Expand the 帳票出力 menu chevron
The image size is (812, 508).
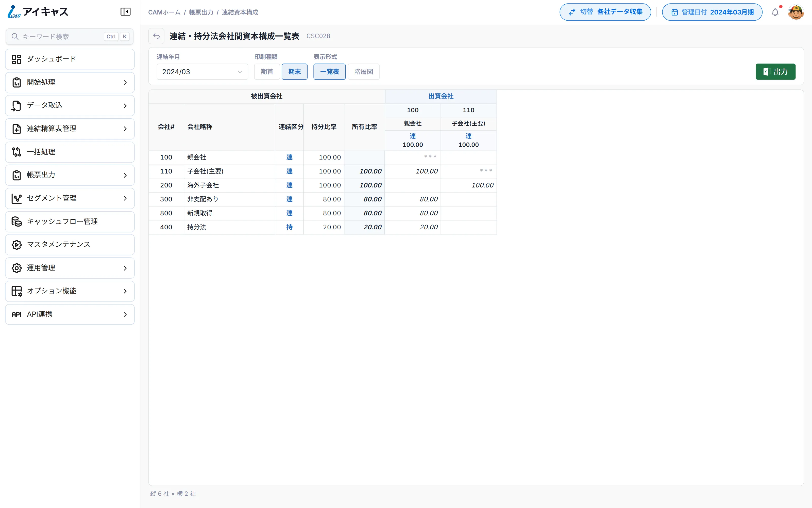[125, 175]
